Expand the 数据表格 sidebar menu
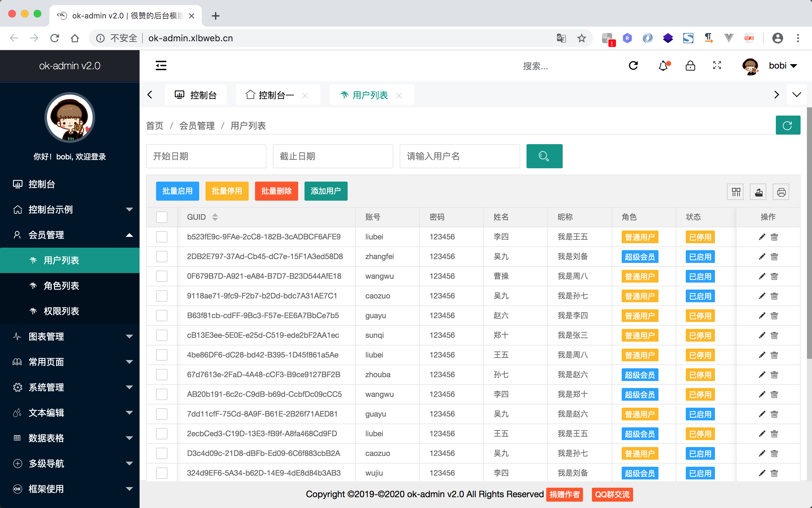The height and width of the screenshot is (508, 812). click(x=70, y=438)
